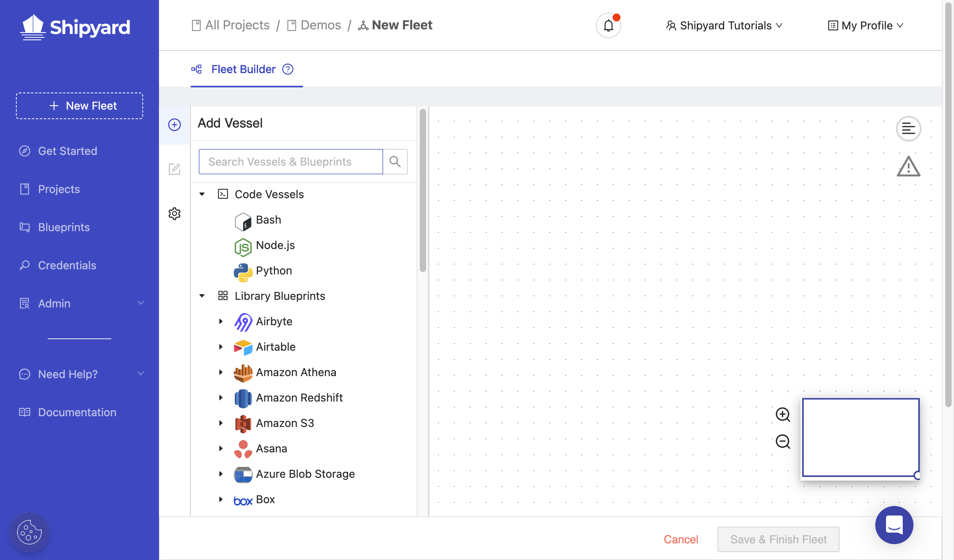Select the Add Vessel plus icon tab
Image resolution: width=954 pixels, height=560 pixels.
[175, 125]
